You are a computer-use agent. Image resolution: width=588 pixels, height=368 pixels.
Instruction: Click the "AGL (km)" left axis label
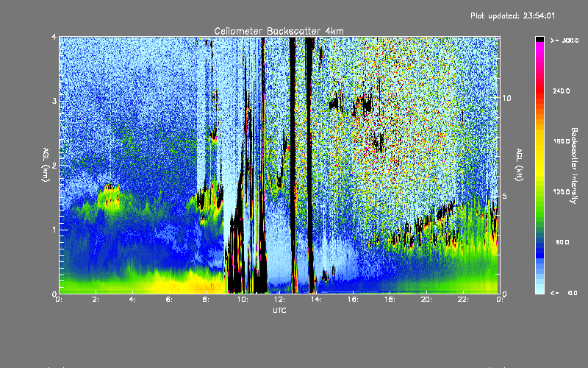pos(46,165)
